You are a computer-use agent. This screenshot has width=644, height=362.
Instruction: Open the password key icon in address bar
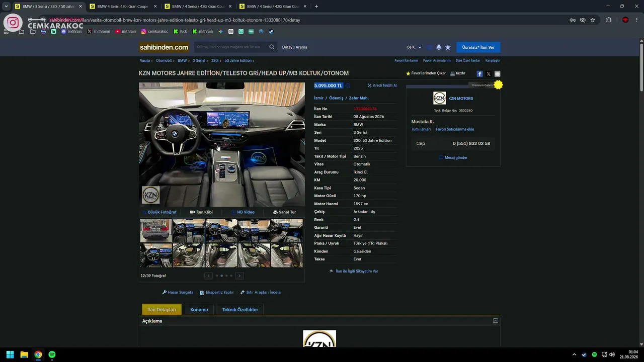(x=573, y=20)
